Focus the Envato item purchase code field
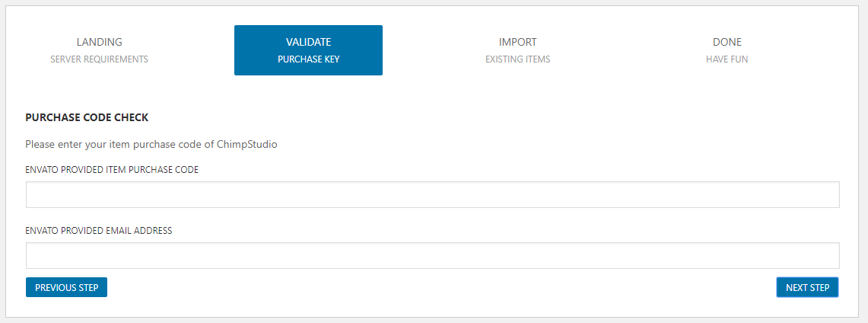The height and width of the screenshot is (323, 868). pos(432,194)
